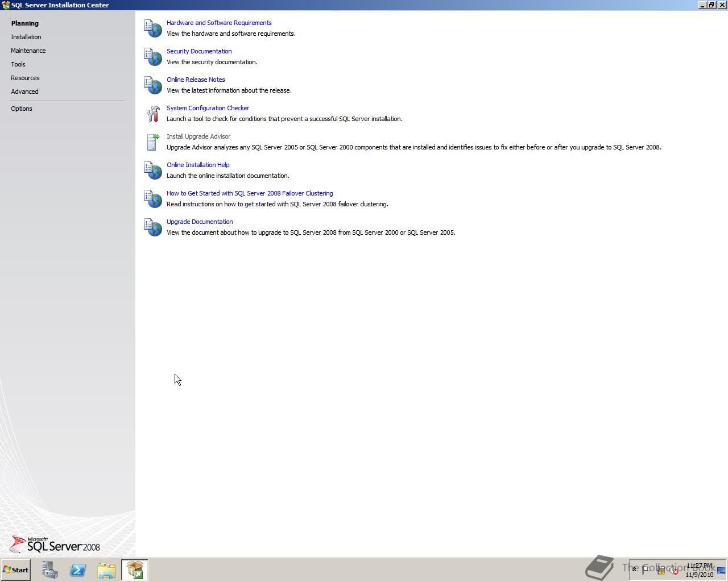Click the Install Upgrade Advisor server icon

click(153, 142)
